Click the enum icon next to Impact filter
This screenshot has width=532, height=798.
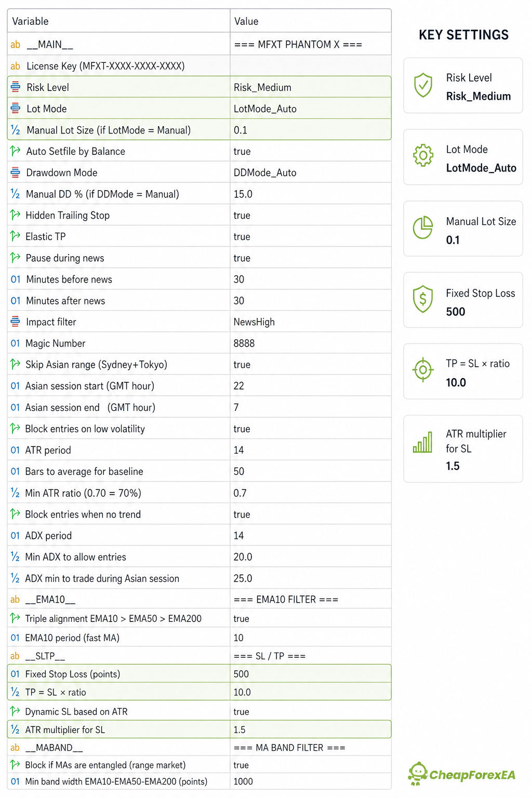16,322
